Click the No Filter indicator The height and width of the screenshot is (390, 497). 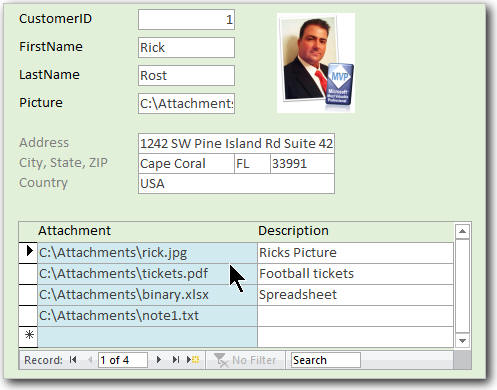tap(245, 360)
